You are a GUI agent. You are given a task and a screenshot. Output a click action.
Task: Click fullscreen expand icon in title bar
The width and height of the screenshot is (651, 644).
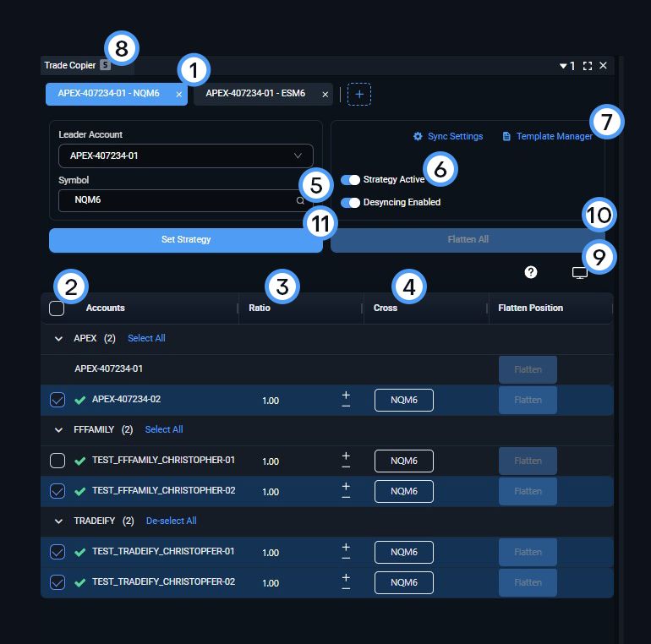588,66
